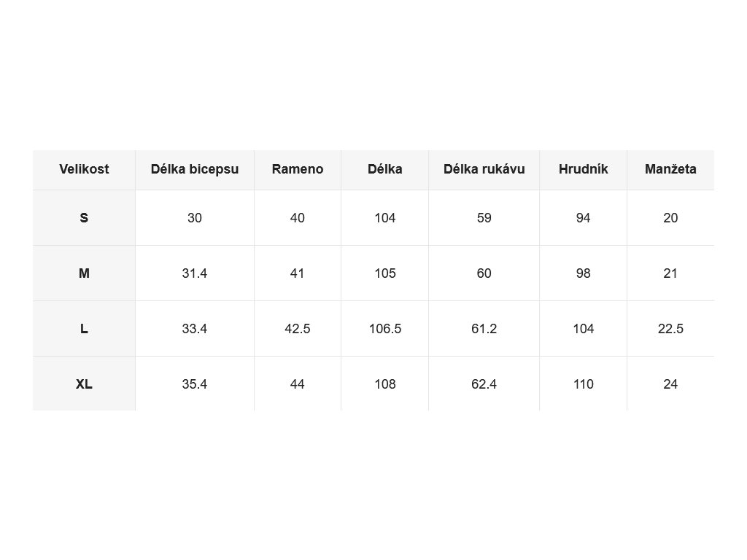The height and width of the screenshot is (560, 747).
Task: Click the Rameno column header
Action: (298, 169)
